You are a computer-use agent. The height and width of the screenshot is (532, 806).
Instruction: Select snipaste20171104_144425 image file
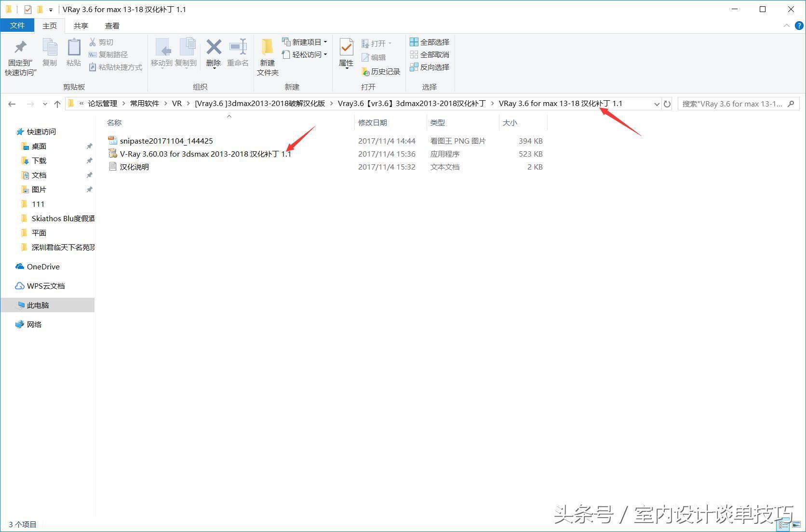tap(166, 141)
